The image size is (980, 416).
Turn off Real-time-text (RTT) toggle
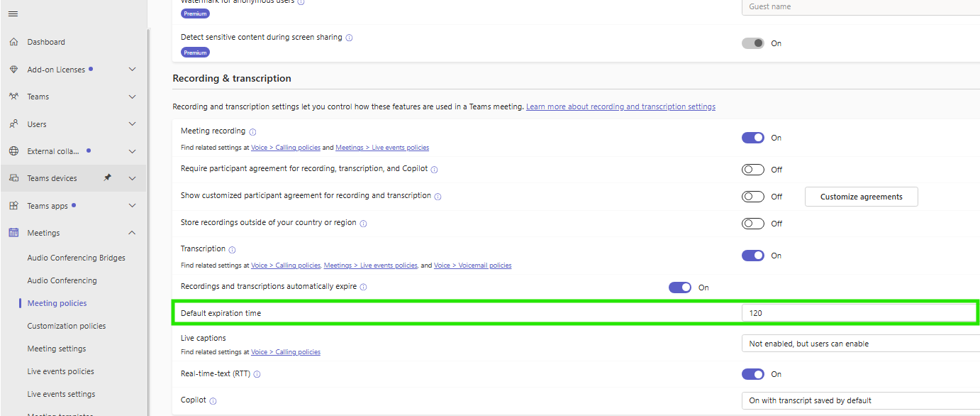(753, 374)
